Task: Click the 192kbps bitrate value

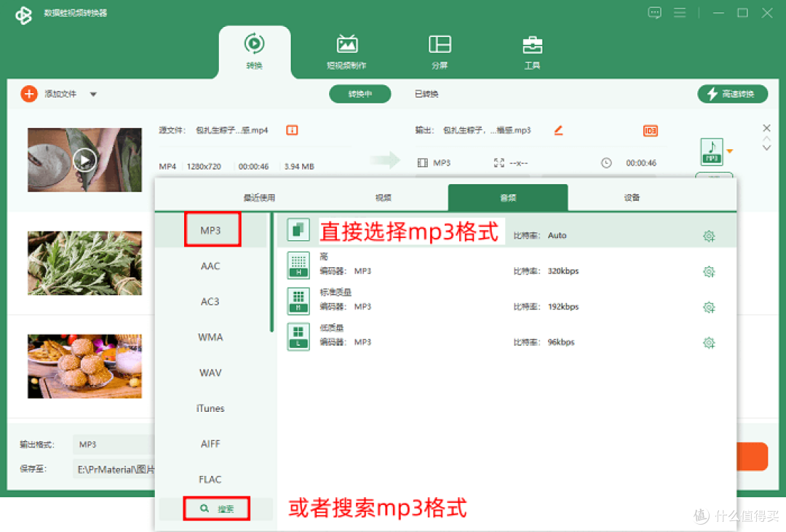Action: (x=563, y=306)
